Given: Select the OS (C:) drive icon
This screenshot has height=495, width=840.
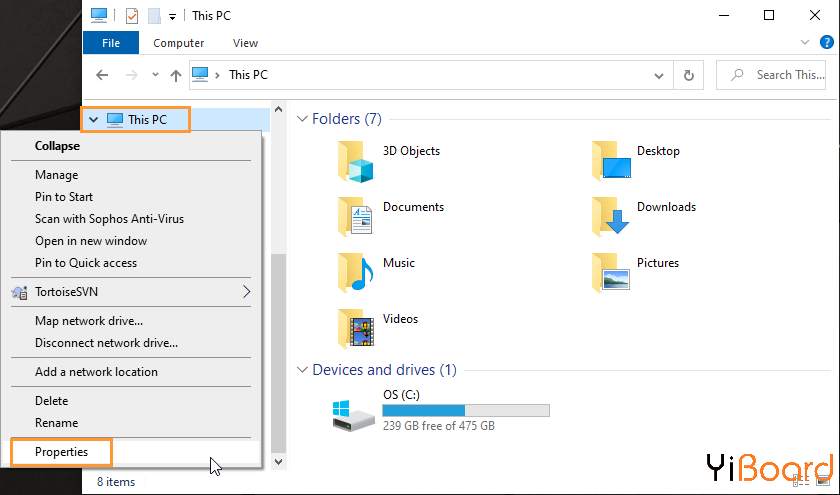Looking at the screenshot, I should (x=354, y=415).
